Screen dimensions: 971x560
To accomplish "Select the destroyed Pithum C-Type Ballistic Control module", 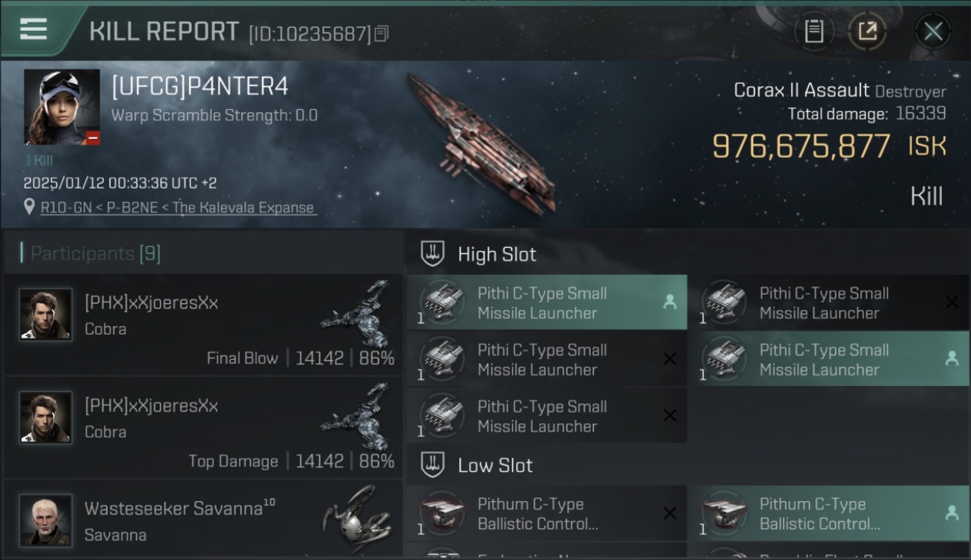I will coord(547,514).
